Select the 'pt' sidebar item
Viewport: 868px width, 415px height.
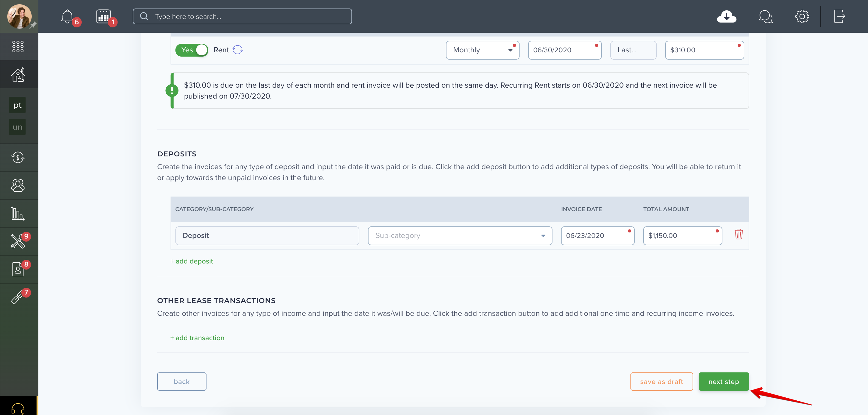[x=18, y=105]
